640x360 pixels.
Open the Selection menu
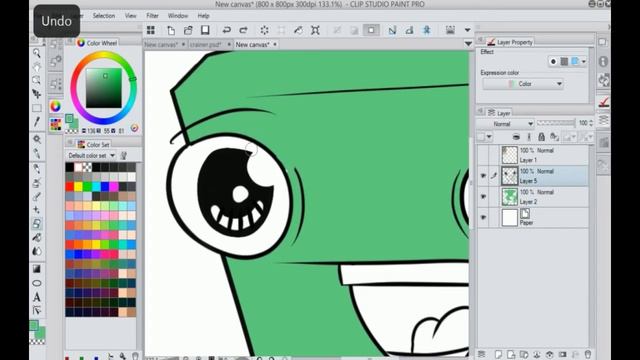tap(104, 16)
